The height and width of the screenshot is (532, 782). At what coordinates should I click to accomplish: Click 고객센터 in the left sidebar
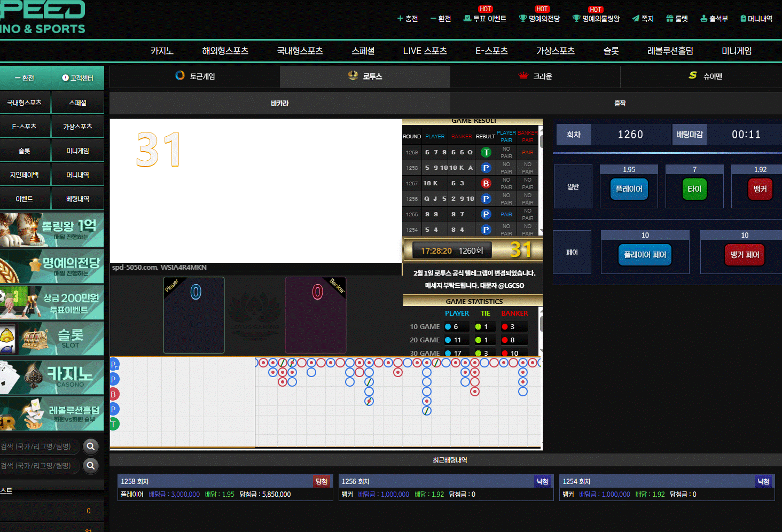click(x=77, y=78)
